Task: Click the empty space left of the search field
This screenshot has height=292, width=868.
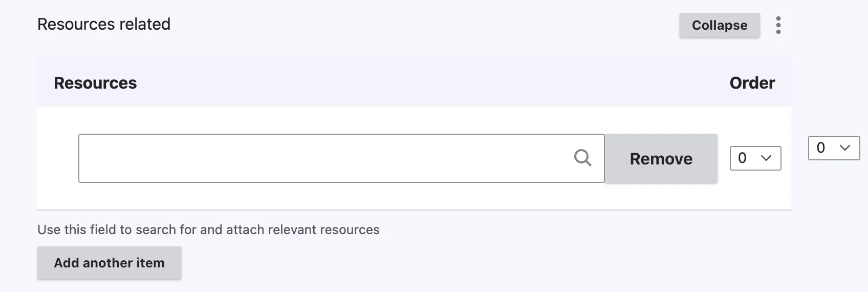Action: tap(57, 158)
